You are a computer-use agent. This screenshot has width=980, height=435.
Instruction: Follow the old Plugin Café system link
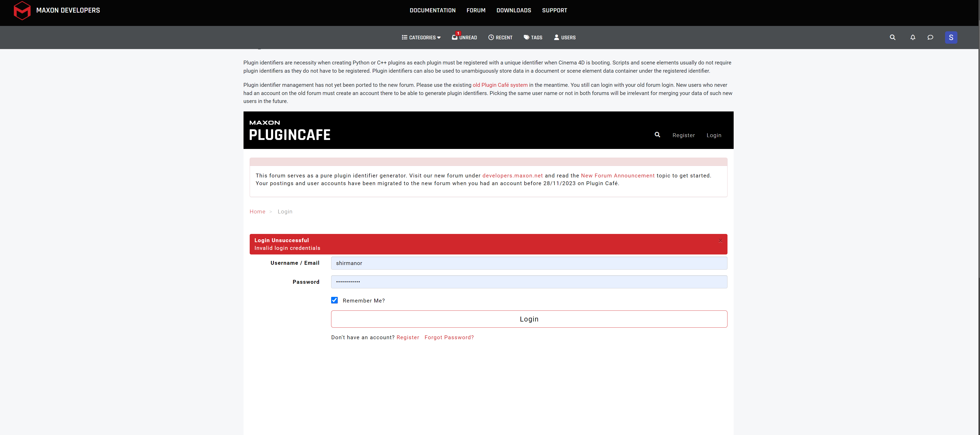click(500, 85)
